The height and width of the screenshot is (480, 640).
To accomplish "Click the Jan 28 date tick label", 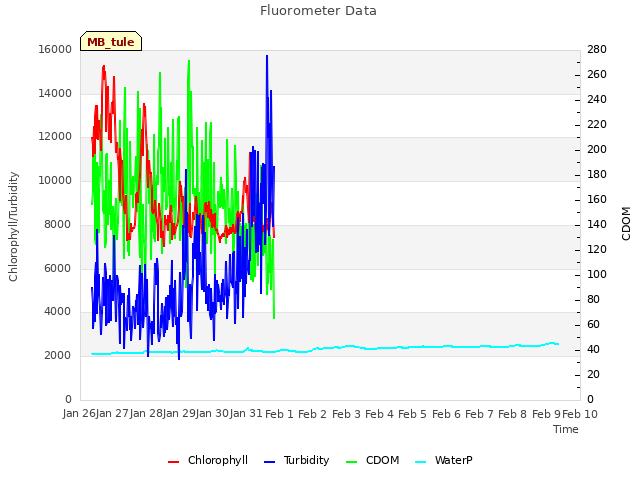I will (146, 414).
